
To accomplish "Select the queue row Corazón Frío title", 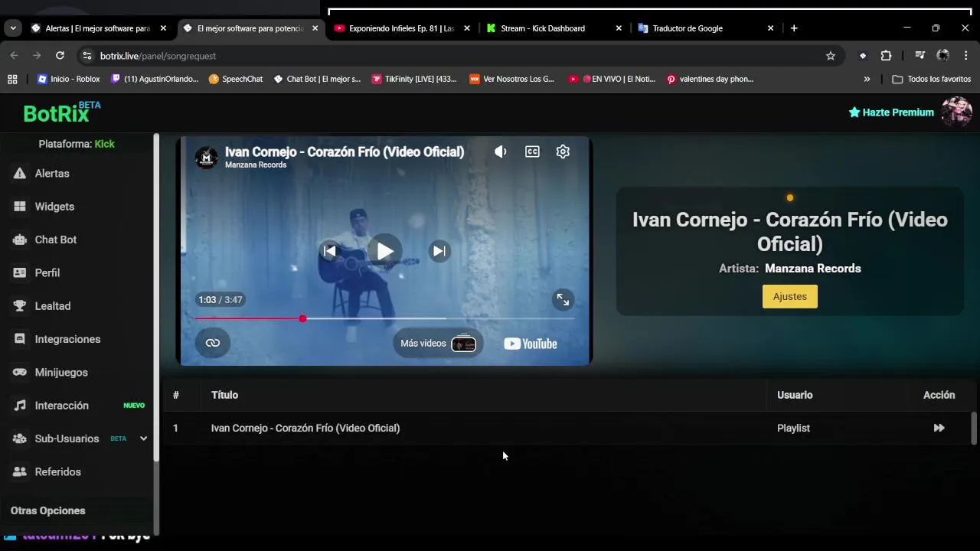I will [x=305, y=428].
